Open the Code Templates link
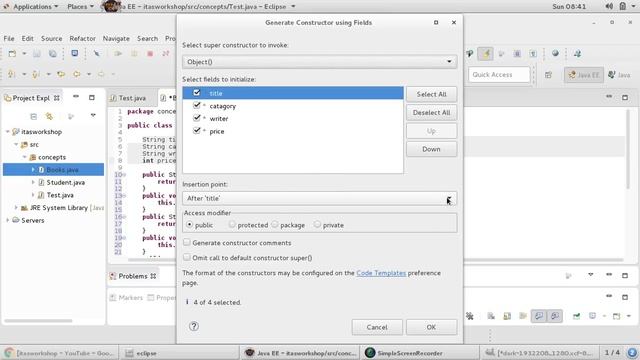 click(381, 273)
